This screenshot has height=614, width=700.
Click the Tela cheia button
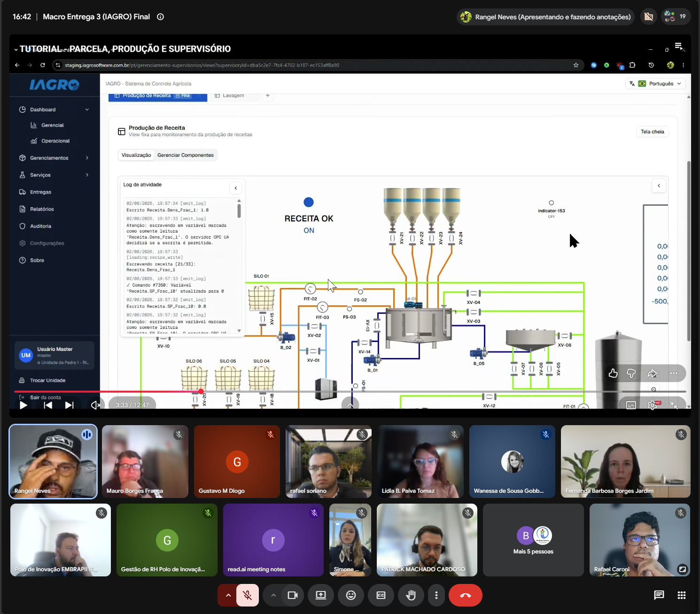pos(652,132)
